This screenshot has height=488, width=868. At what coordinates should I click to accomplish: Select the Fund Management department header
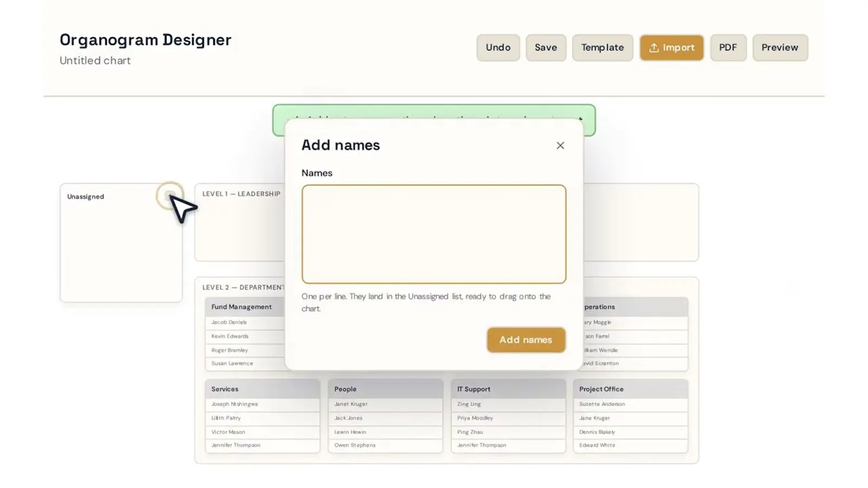click(245, 307)
